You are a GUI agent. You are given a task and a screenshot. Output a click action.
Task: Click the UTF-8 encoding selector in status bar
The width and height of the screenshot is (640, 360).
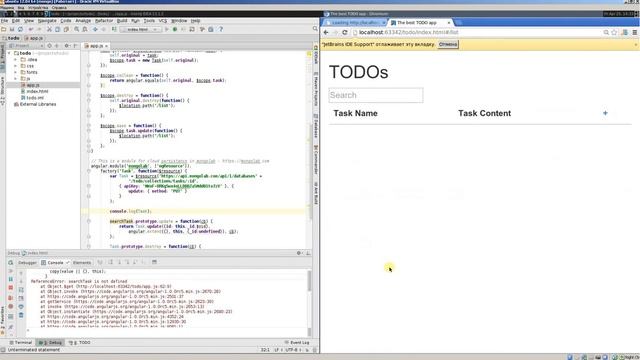coord(292,350)
